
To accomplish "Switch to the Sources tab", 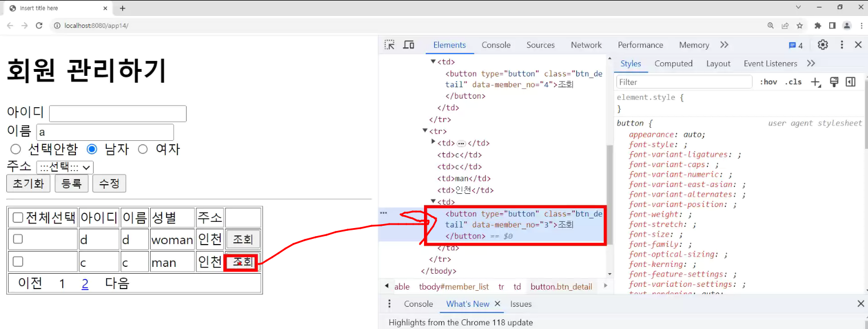I will pos(540,45).
